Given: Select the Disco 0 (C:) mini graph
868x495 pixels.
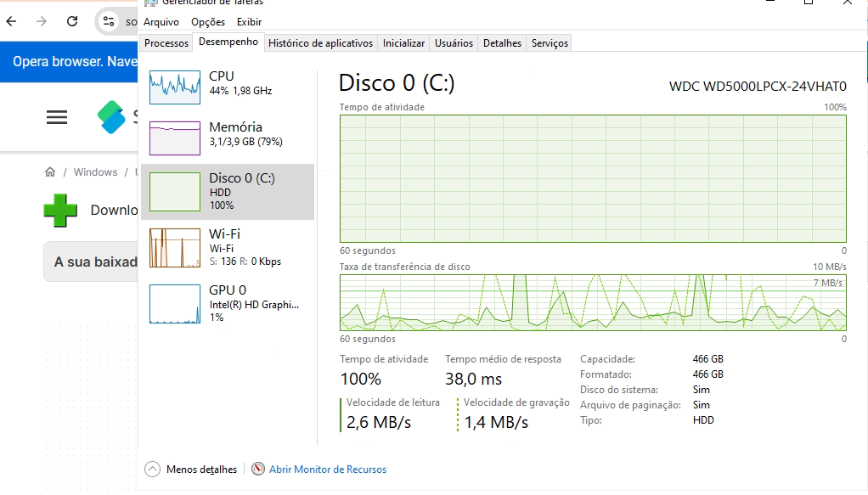Looking at the screenshot, I should tap(175, 192).
